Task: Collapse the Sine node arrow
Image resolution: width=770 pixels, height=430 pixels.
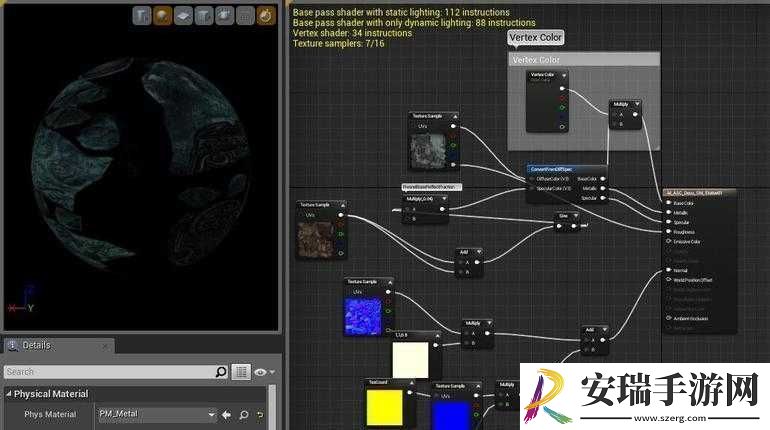Action: pyautogui.click(x=575, y=216)
